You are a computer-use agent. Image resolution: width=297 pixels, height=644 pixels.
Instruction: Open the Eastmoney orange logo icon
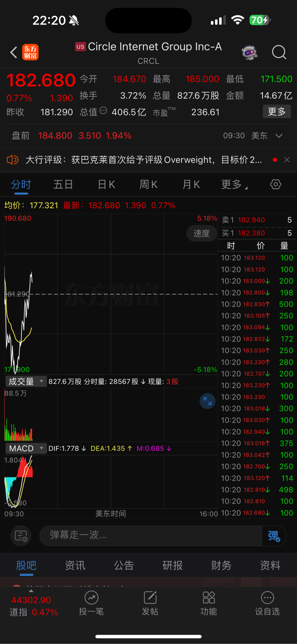[x=31, y=52]
